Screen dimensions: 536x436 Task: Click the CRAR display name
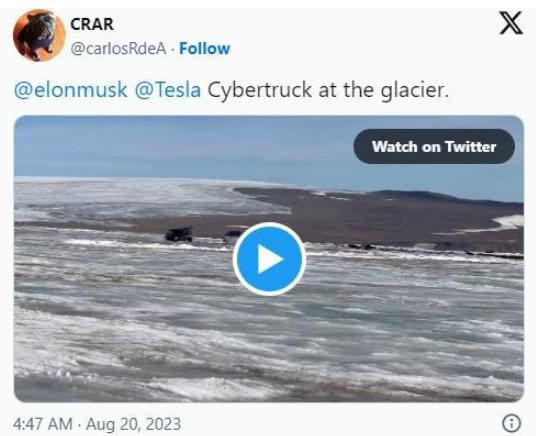92,24
